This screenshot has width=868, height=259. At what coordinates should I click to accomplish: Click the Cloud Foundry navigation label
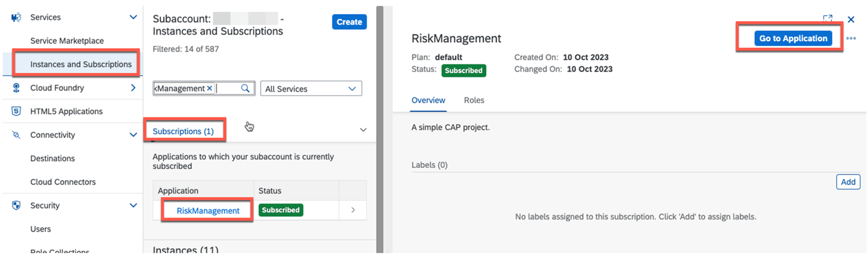pos(57,88)
